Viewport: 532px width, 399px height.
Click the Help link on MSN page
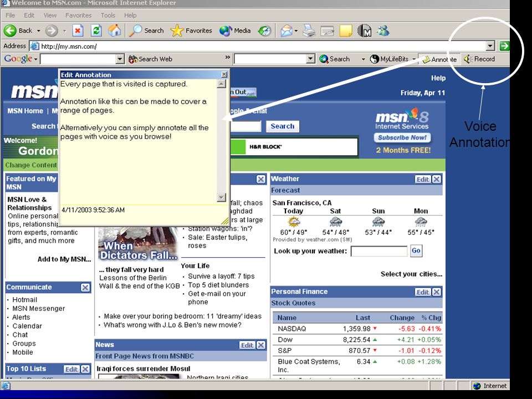coord(438,78)
